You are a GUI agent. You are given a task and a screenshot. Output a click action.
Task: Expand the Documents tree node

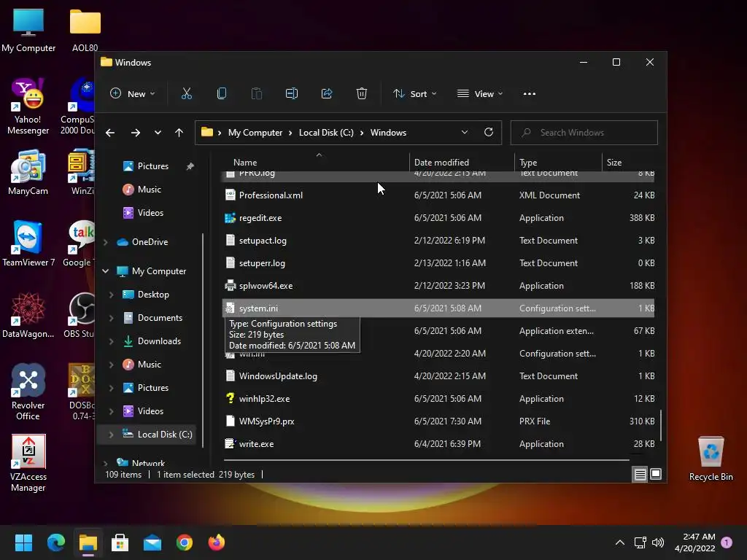(x=111, y=318)
